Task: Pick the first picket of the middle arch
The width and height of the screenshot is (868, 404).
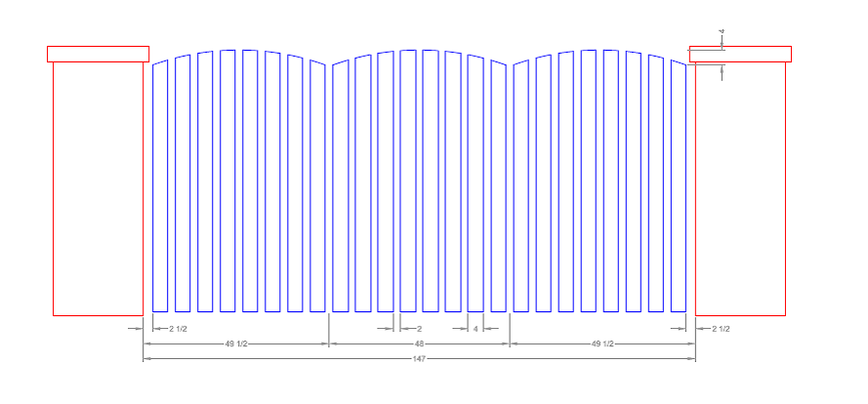Action: [x=340, y=185]
